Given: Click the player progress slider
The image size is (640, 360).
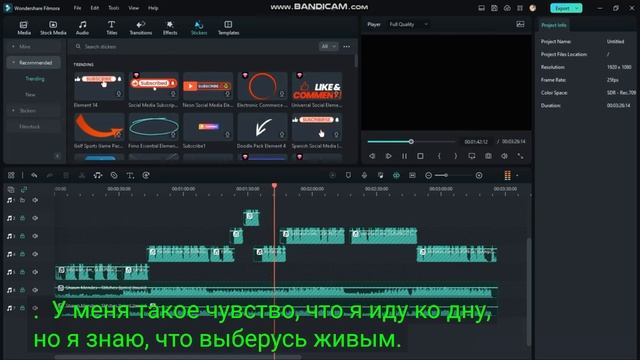Looking at the screenshot, I should [x=411, y=142].
